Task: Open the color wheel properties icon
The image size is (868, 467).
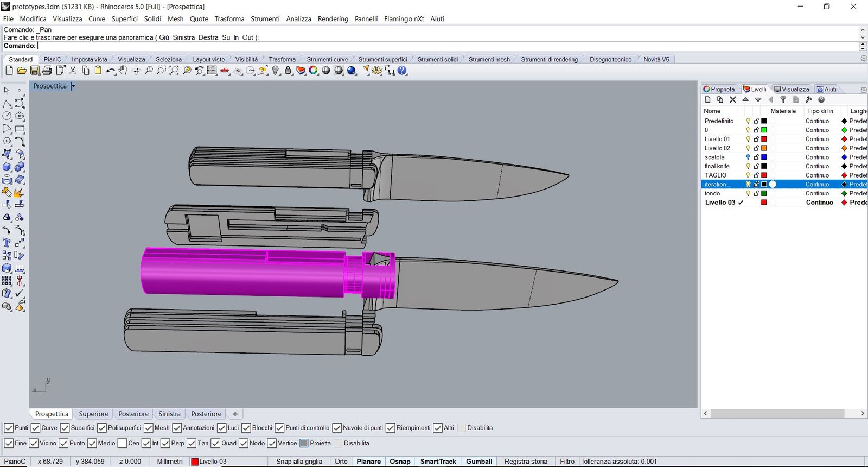Action: coord(313,71)
